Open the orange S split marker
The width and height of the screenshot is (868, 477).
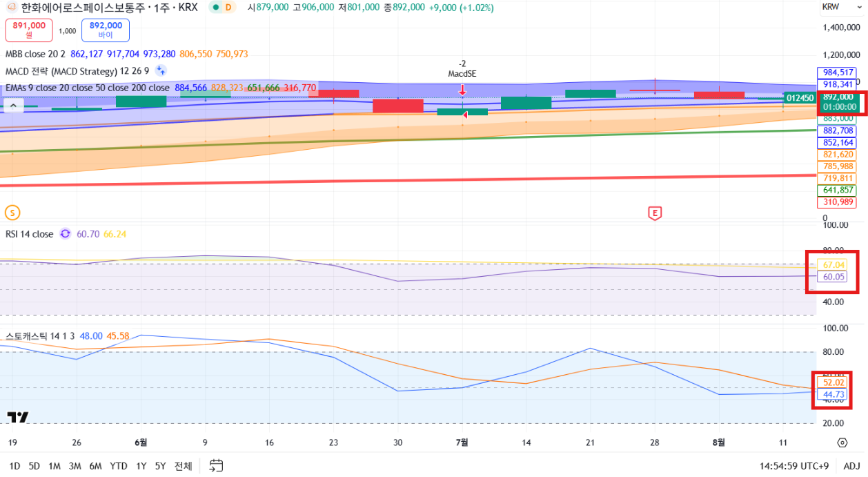(11, 212)
